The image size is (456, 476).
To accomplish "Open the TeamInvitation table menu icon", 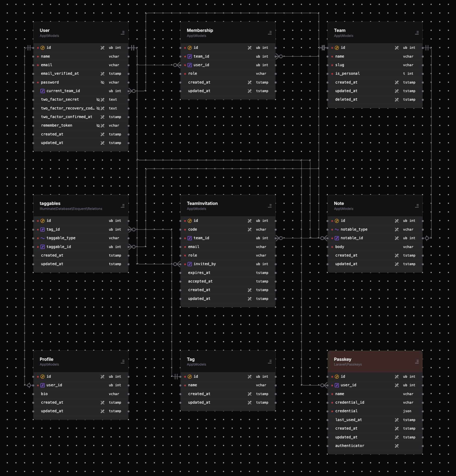I will pyautogui.click(x=270, y=206).
